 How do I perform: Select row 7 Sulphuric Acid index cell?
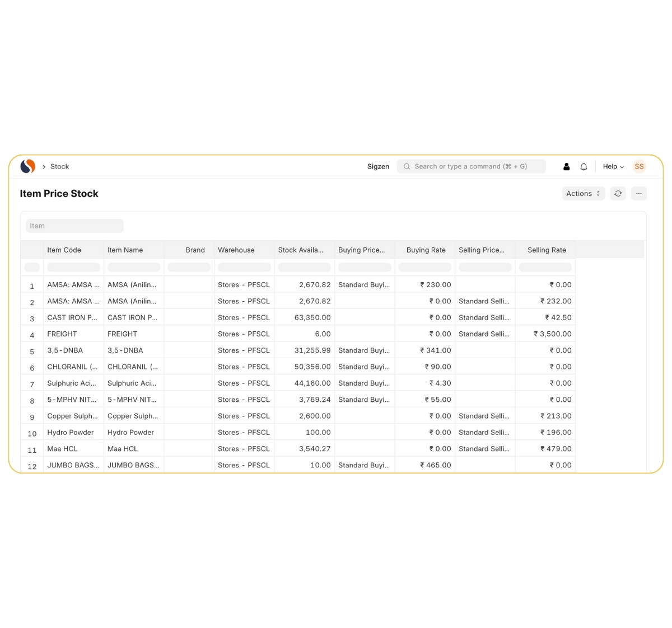[x=32, y=384]
